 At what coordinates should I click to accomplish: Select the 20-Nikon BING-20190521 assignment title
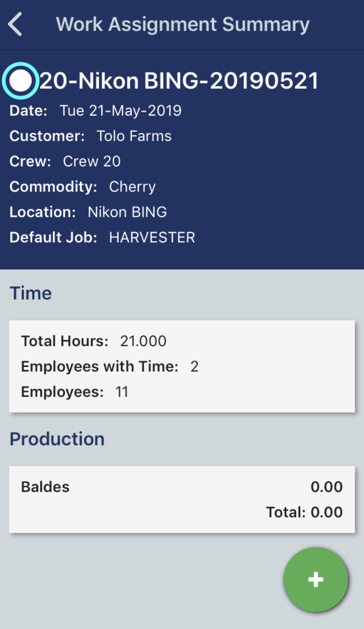point(179,81)
